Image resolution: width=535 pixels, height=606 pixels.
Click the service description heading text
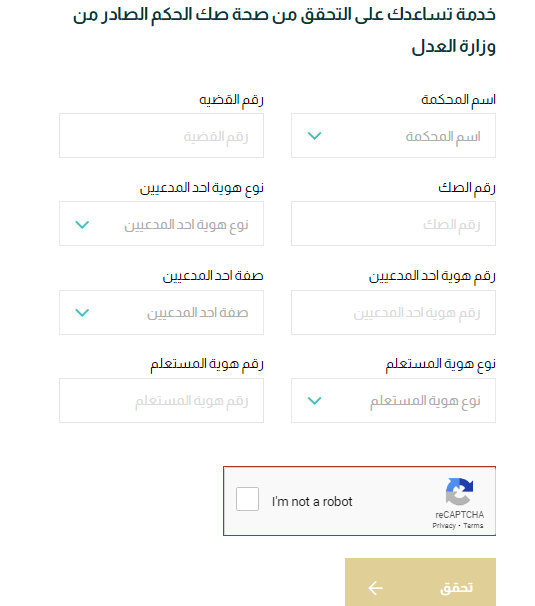284,30
